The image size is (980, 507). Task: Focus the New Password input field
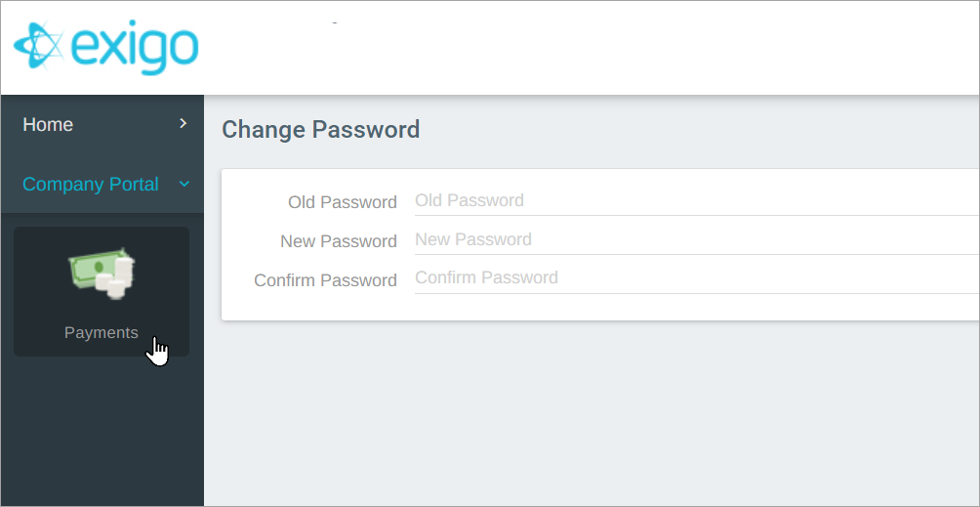[x=697, y=240]
